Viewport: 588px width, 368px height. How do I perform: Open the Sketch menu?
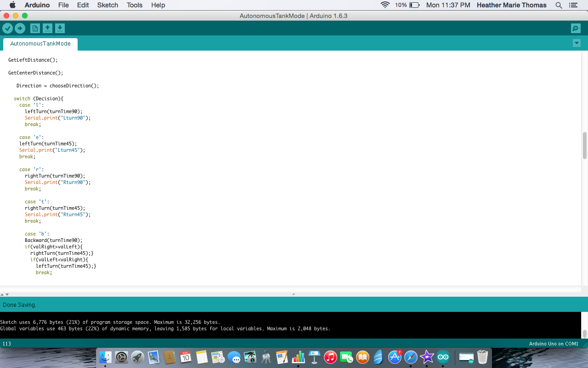pyautogui.click(x=107, y=5)
